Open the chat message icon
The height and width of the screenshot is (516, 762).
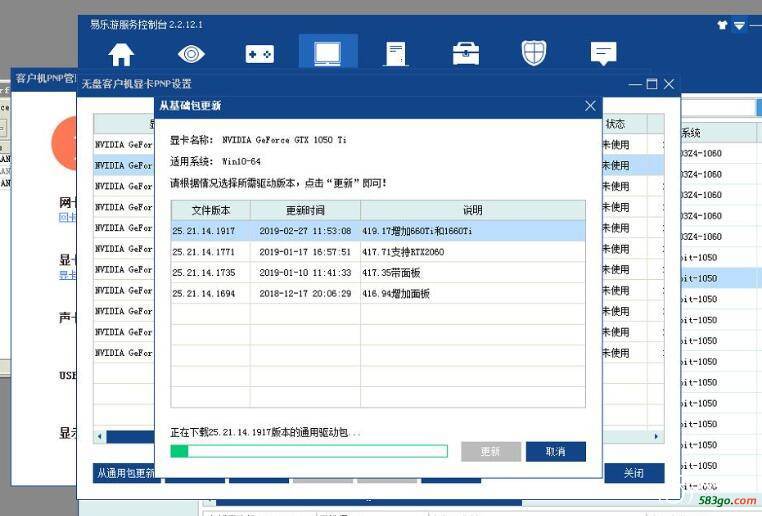(x=603, y=53)
